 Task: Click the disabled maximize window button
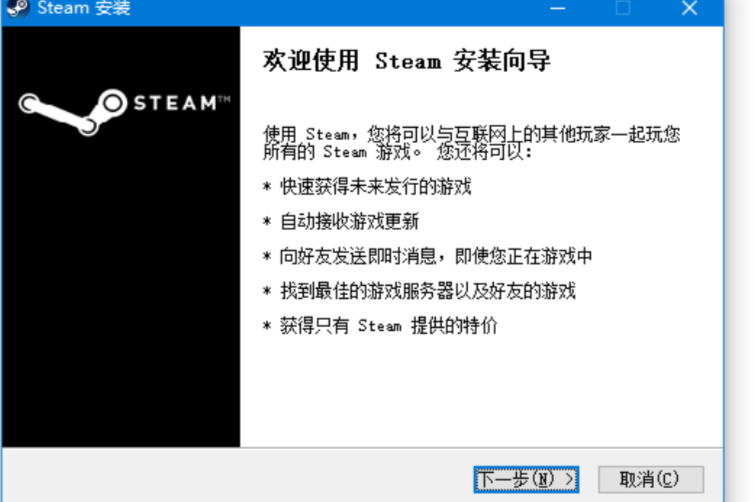click(x=623, y=8)
